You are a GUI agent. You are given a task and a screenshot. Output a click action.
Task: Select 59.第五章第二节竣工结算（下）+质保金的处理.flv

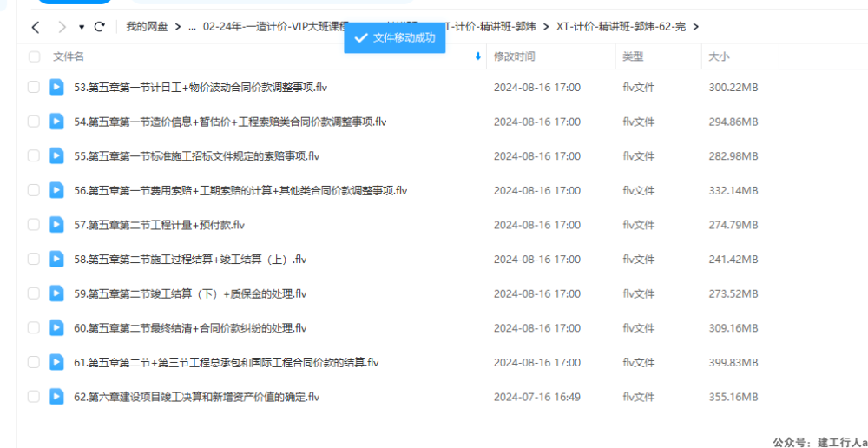point(190,294)
